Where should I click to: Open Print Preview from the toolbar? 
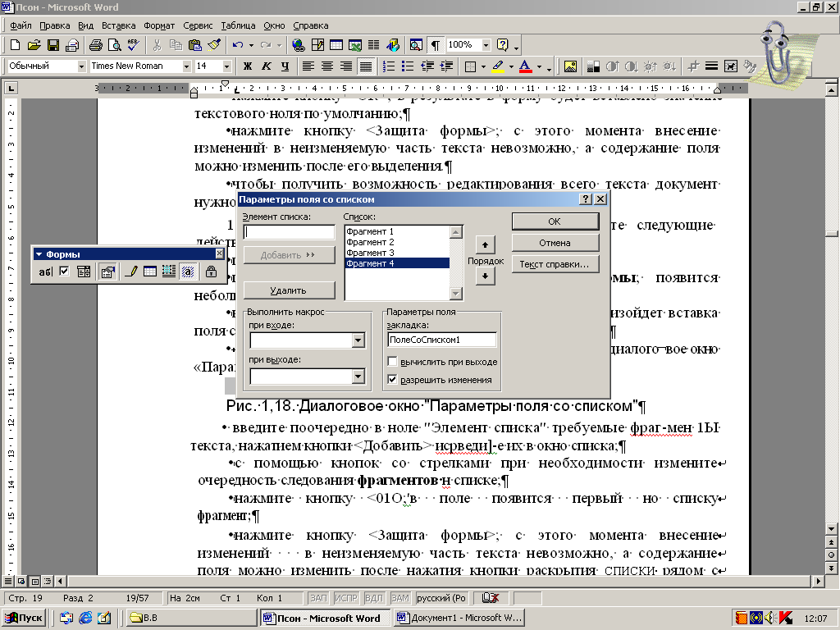pyautogui.click(x=114, y=45)
